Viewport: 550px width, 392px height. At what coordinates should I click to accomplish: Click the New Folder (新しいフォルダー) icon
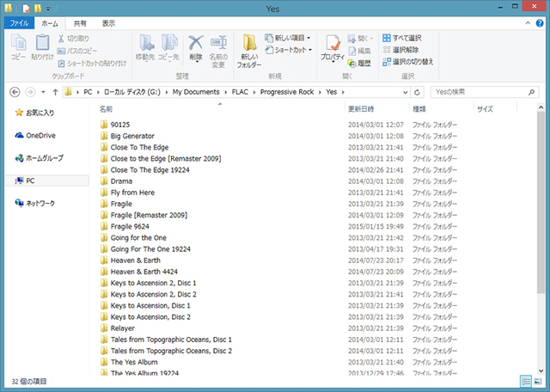click(249, 50)
